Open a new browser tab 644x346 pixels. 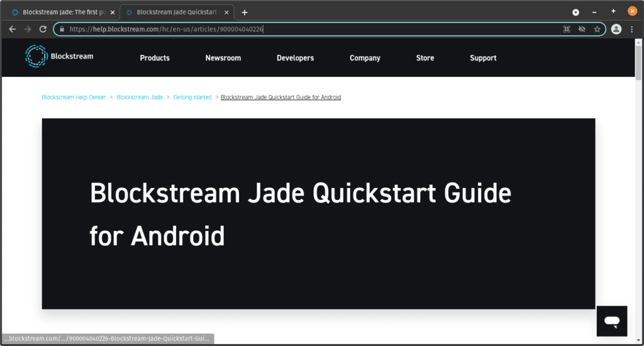(x=245, y=13)
